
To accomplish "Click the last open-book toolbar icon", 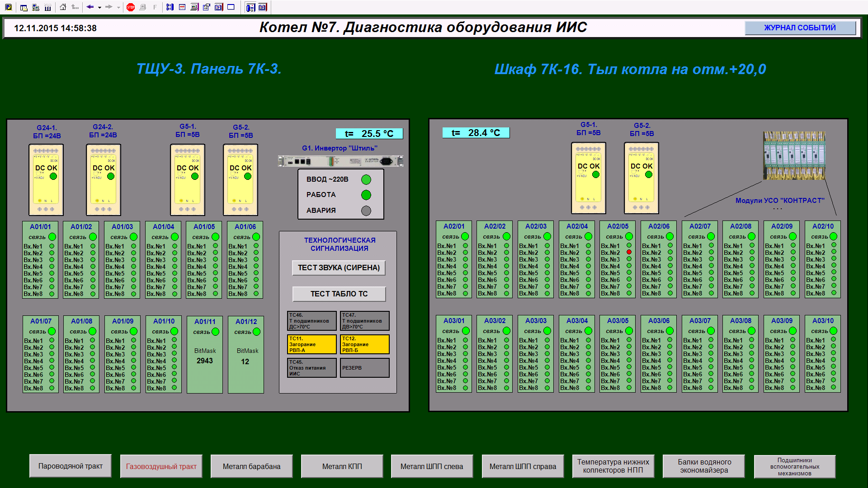I will point(263,7).
